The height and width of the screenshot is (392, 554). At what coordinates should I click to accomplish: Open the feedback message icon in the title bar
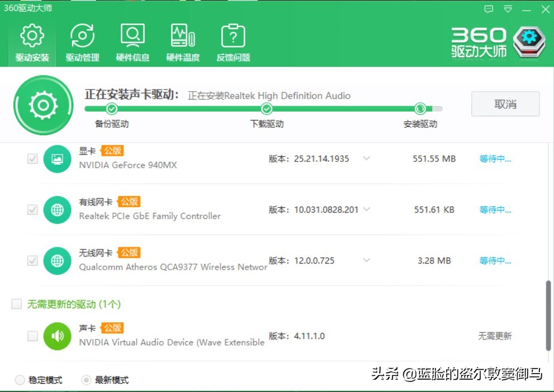[x=488, y=9]
